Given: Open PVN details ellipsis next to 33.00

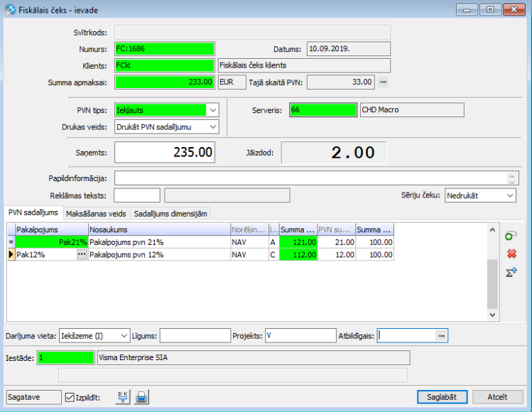Looking at the screenshot, I should tap(383, 82).
